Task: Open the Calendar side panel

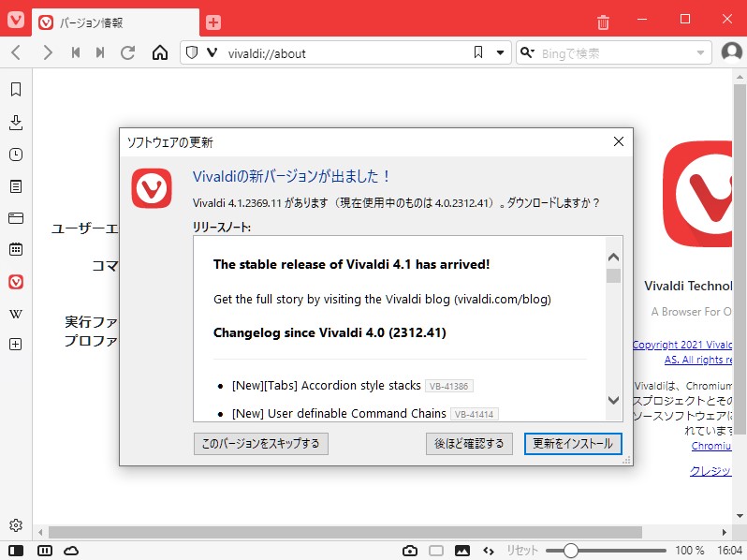Action: pos(16,249)
